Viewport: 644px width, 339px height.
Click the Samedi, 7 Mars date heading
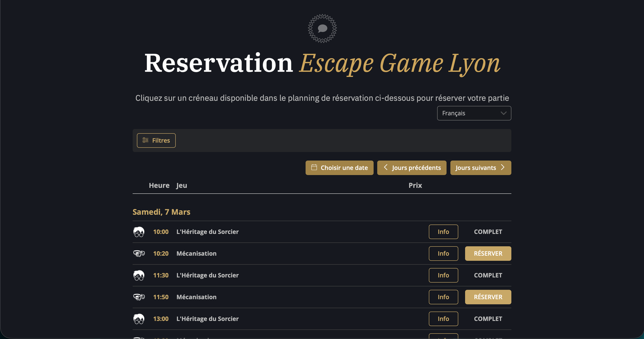[161, 212]
